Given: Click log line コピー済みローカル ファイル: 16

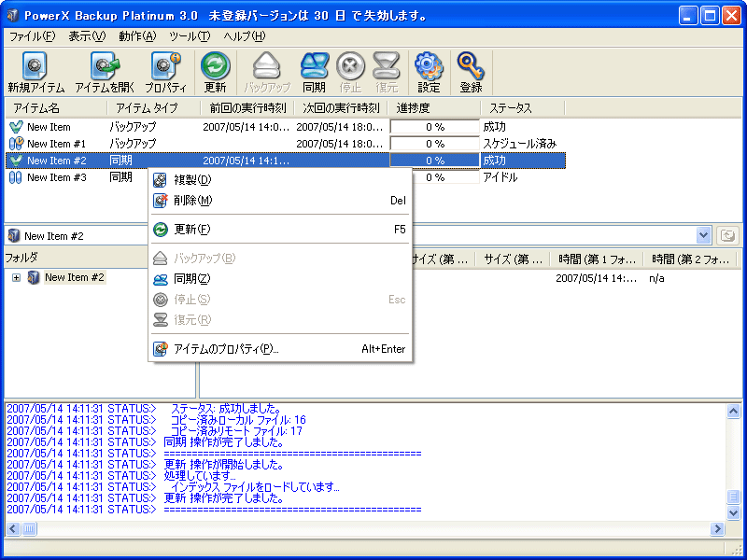Looking at the screenshot, I should (238, 420).
